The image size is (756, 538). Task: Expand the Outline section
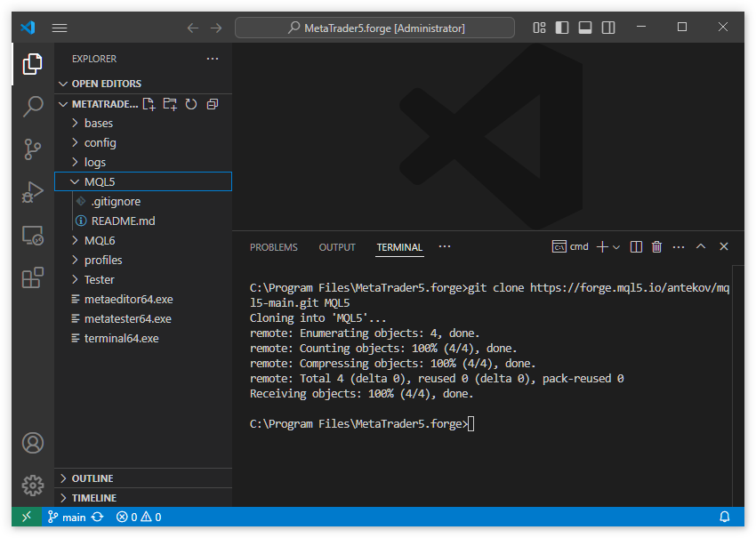[x=143, y=478]
